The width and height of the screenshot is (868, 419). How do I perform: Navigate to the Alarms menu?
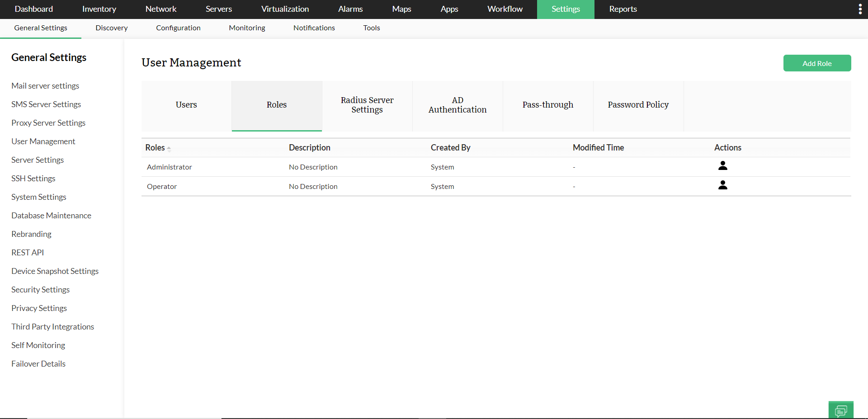350,9
